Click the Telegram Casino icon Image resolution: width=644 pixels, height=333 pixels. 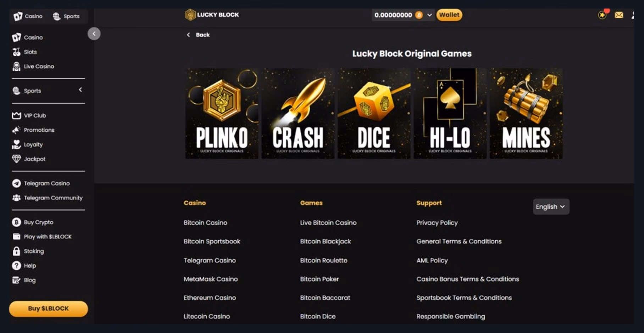point(16,183)
